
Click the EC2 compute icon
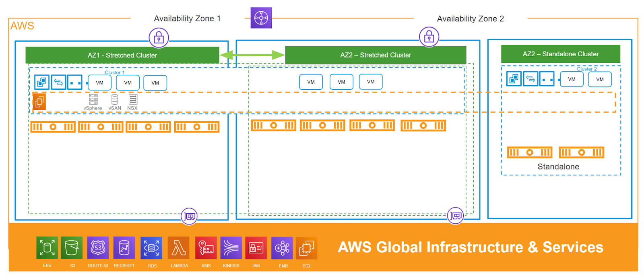306,248
